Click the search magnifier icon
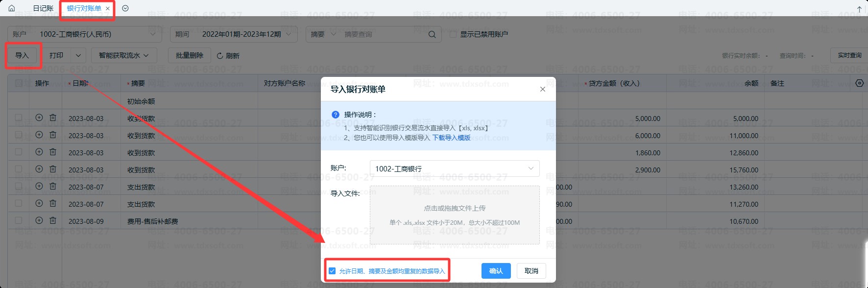The image size is (868, 288). coord(432,34)
